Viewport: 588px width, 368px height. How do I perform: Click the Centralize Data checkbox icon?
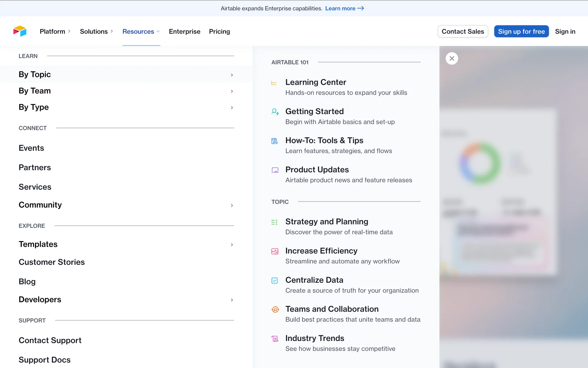(x=274, y=281)
